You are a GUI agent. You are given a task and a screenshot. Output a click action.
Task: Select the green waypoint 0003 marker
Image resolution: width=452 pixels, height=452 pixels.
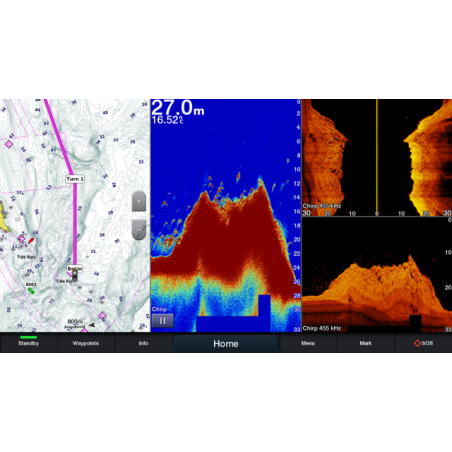pyautogui.click(x=31, y=290)
